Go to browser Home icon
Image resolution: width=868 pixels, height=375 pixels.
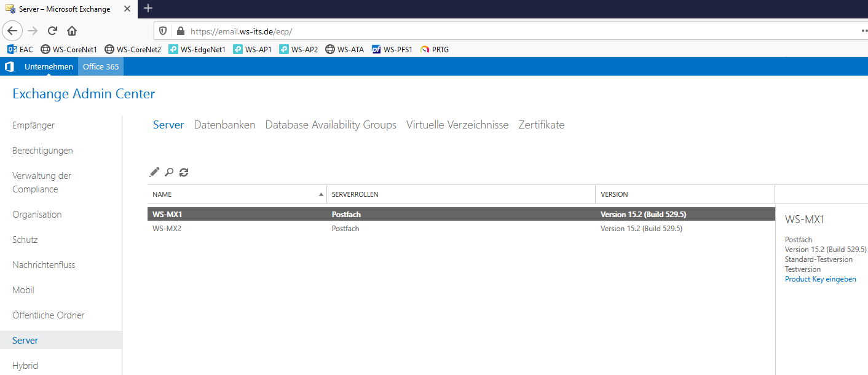pyautogui.click(x=72, y=31)
